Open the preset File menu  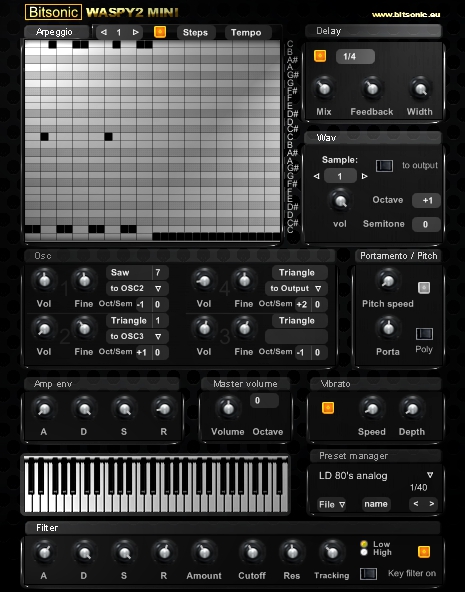point(332,504)
